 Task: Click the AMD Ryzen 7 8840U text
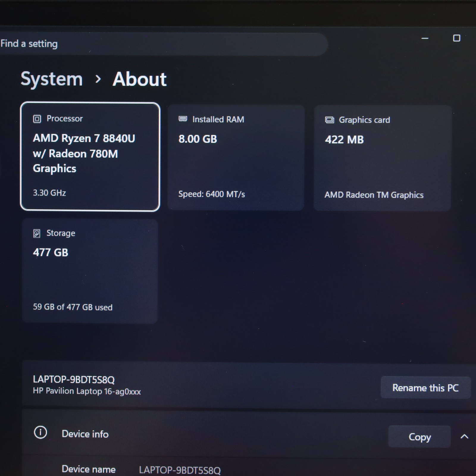pos(84,138)
